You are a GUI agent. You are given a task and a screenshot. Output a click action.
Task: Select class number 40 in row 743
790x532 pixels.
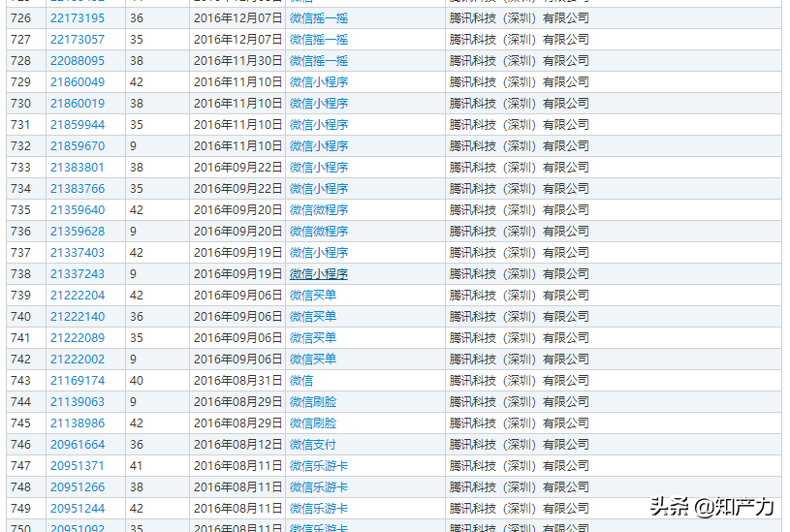click(137, 381)
